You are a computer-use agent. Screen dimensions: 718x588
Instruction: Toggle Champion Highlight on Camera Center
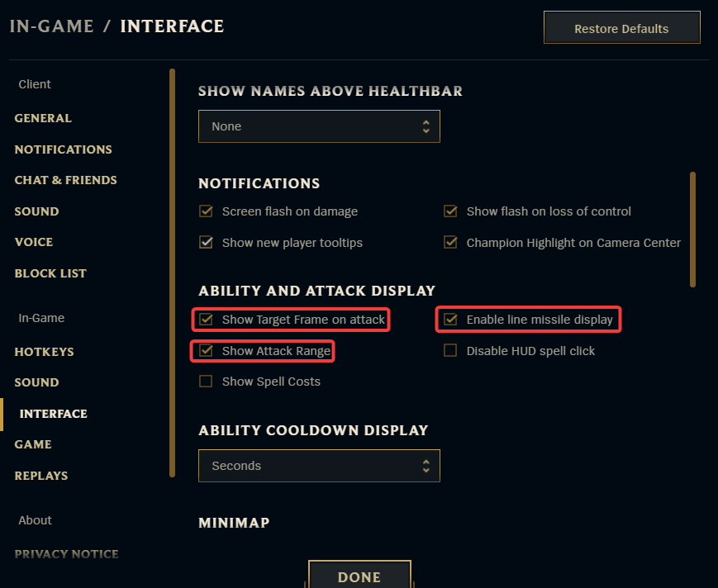click(450, 243)
